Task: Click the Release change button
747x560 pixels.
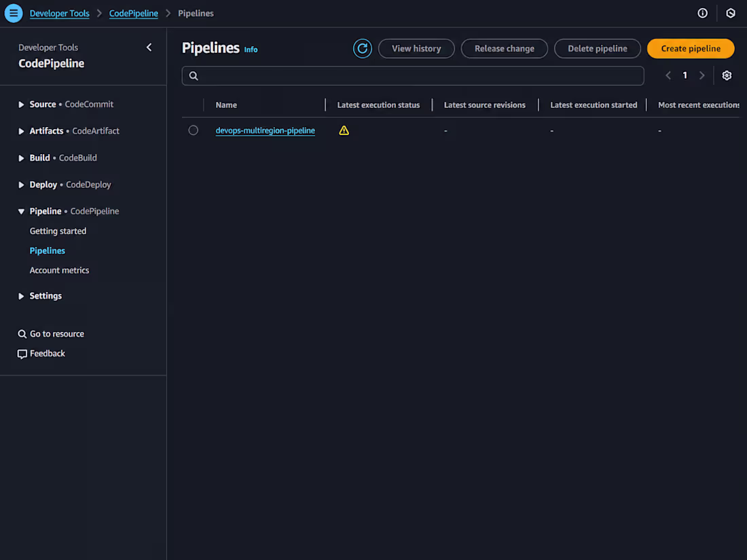Action: pos(504,49)
